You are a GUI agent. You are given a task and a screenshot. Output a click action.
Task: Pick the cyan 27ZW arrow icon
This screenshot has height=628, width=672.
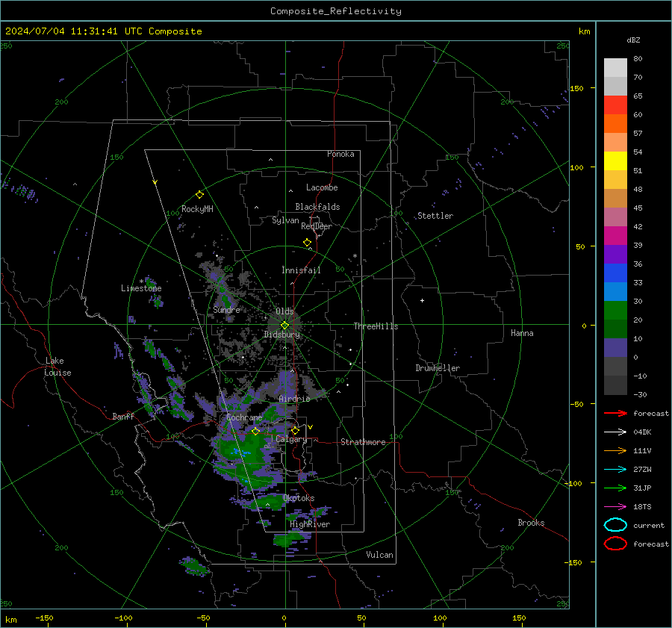615,470
